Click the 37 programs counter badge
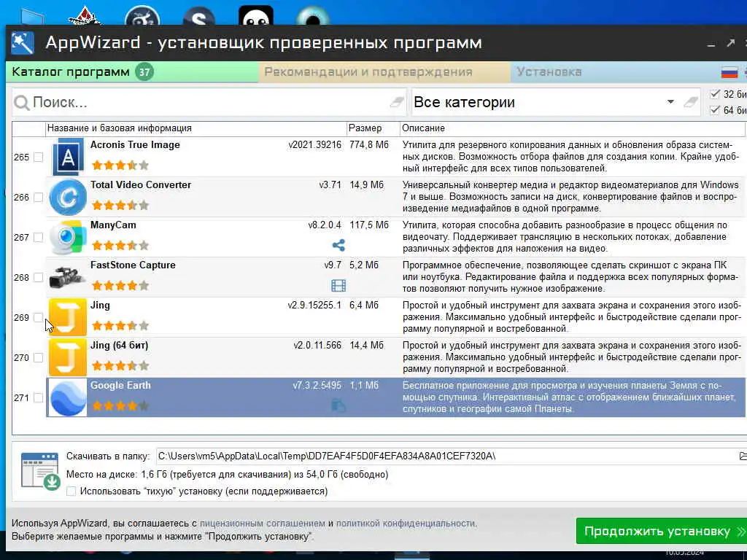Screen dimensions: 747x560 [144, 72]
